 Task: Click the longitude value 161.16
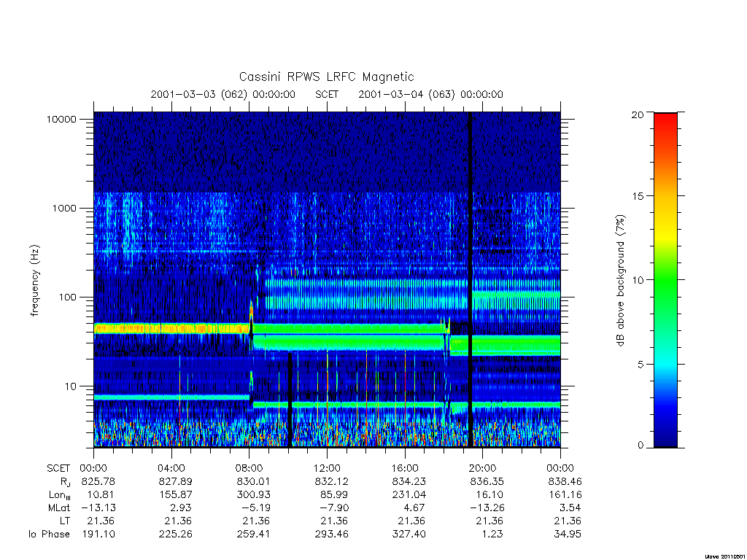point(565,495)
